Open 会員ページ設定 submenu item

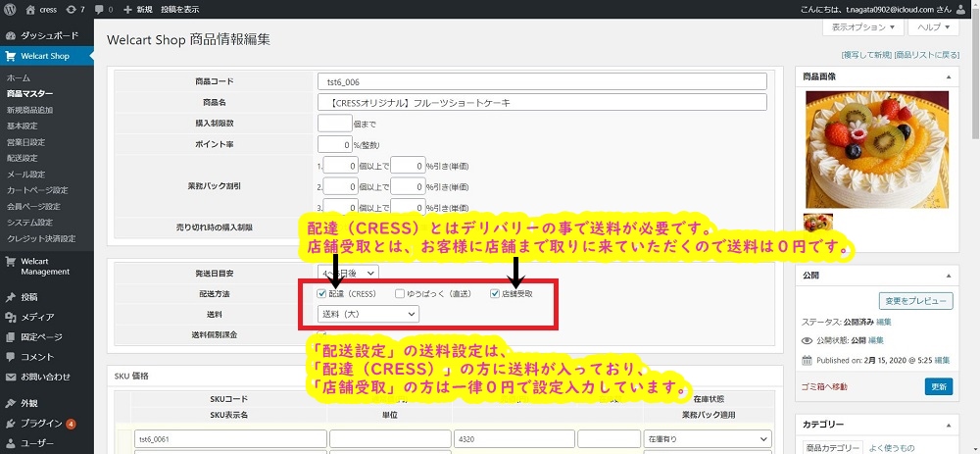pos(33,206)
